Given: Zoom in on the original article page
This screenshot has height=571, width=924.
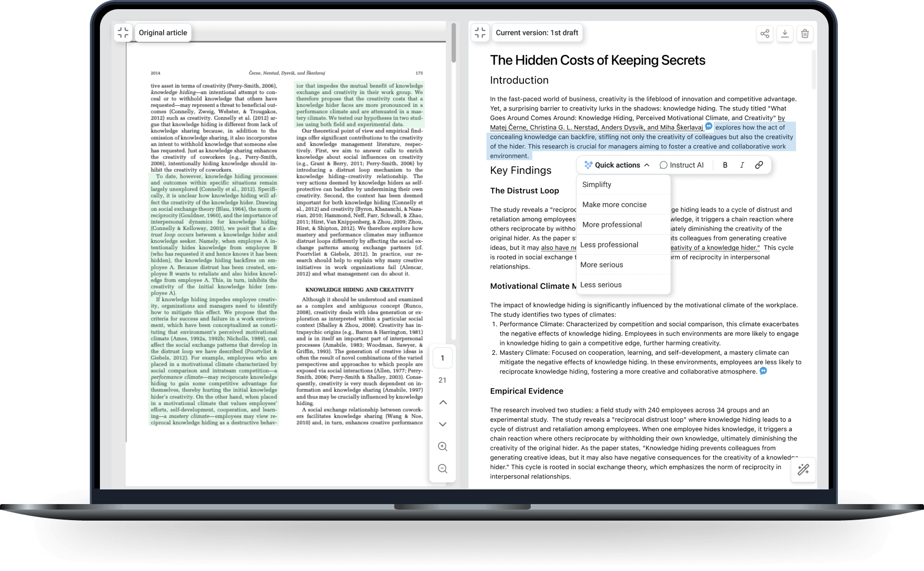Looking at the screenshot, I should (442, 446).
